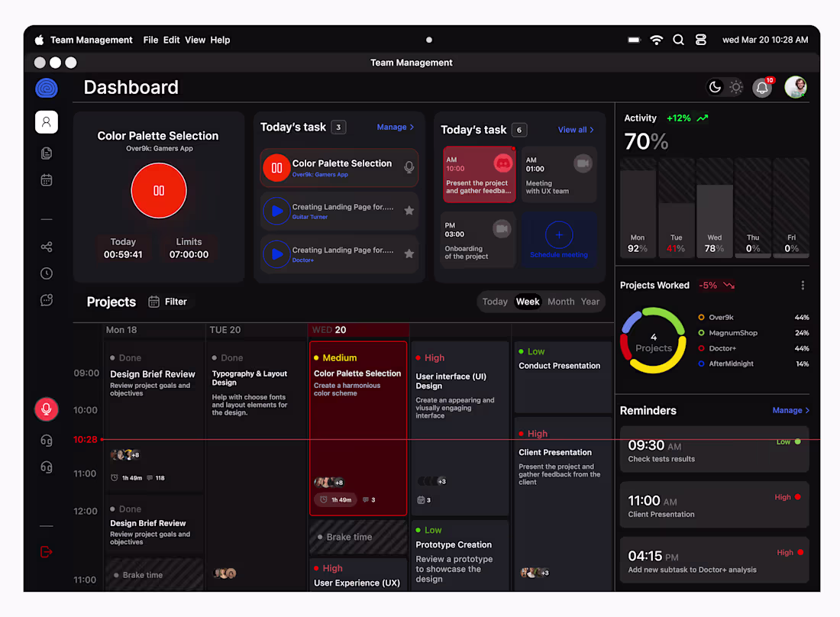The height and width of the screenshot is (617, 840).
Task: Click microphone icon on Color Palette Selection task
Action: click(x=409, y=168)
